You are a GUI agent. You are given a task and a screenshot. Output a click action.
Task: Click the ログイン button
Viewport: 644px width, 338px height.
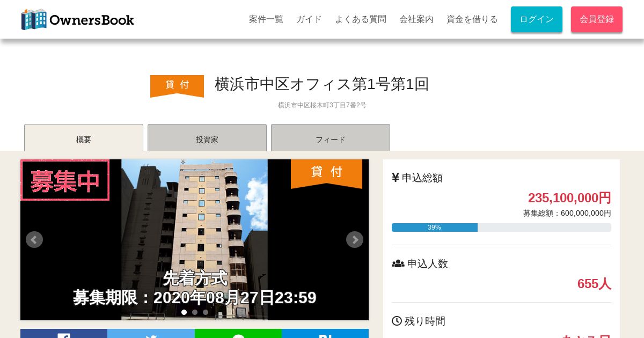(537, 19)
